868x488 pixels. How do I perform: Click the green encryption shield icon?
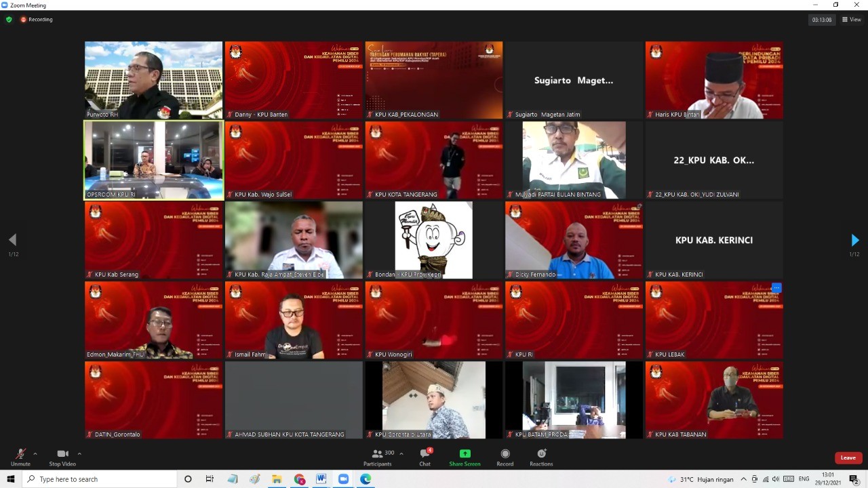pyautogui.click(x=9, y=20)
